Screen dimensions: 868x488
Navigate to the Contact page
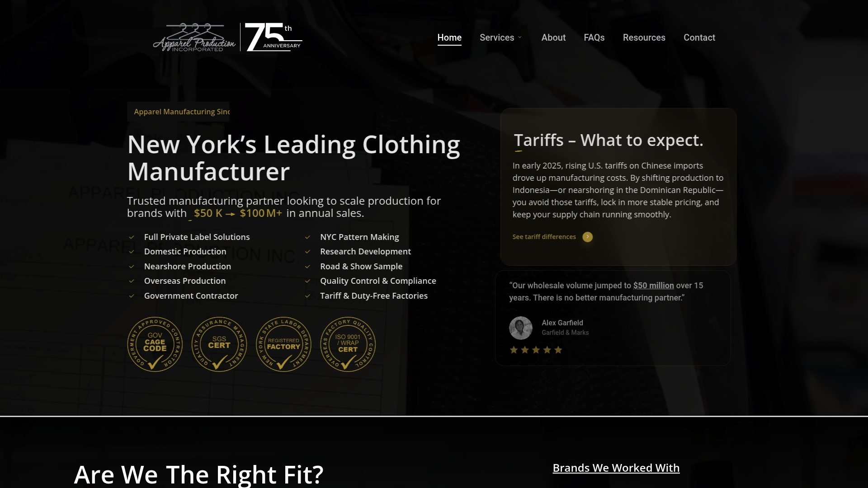[x=699, y=38]
